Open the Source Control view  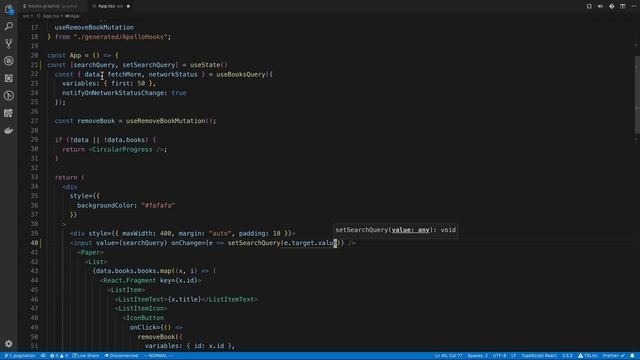pos(9,44)
